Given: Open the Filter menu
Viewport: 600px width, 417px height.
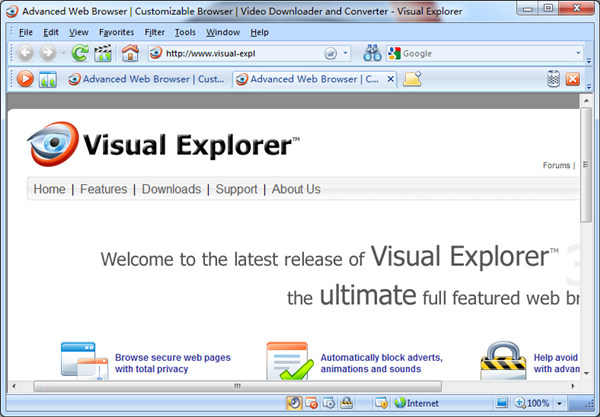Looking at the screenshot, I should 154,33.
